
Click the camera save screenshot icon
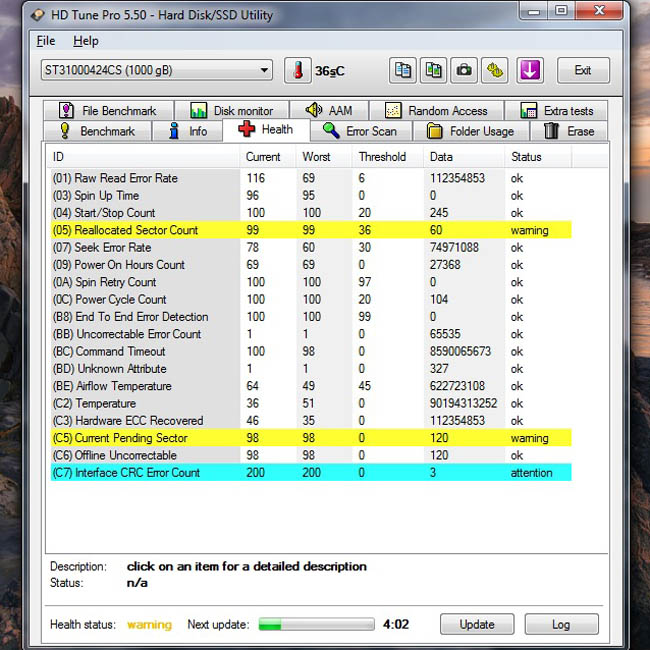(464, 70)
